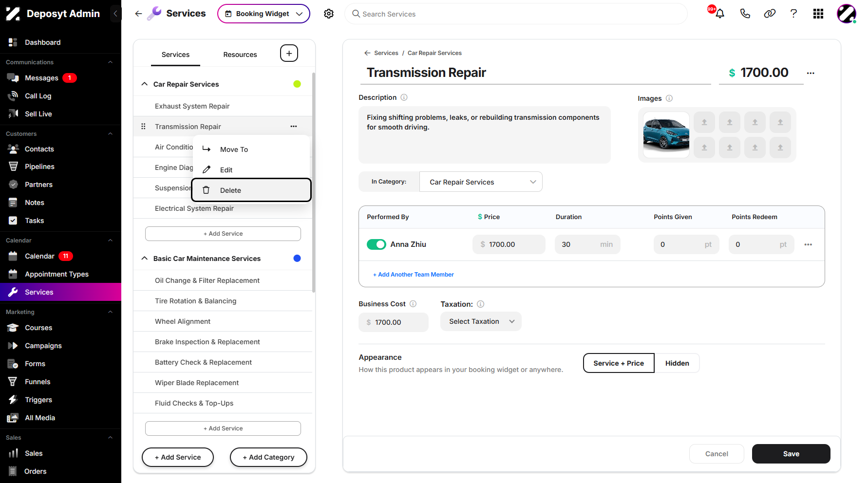The image size is (868, 483).
Task: Collapse the Deposyt Admin sidebar
Action: pyautogui.click(x=115, y=14)
